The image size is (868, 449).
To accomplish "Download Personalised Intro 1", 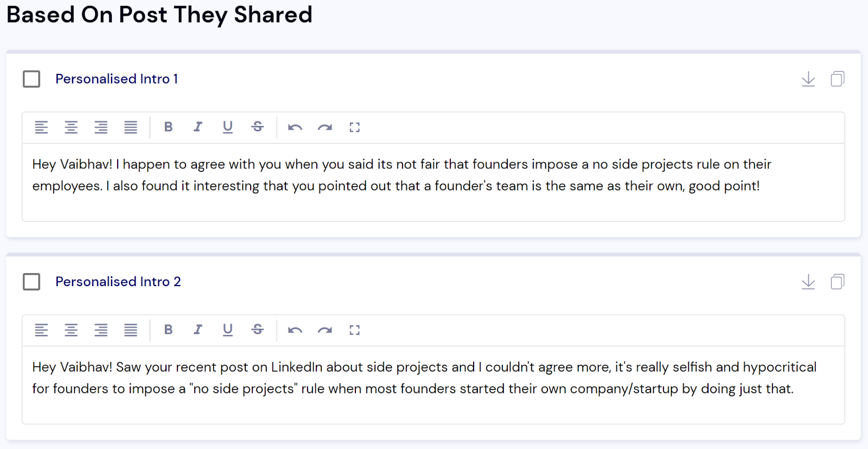I will click(808, 79).
